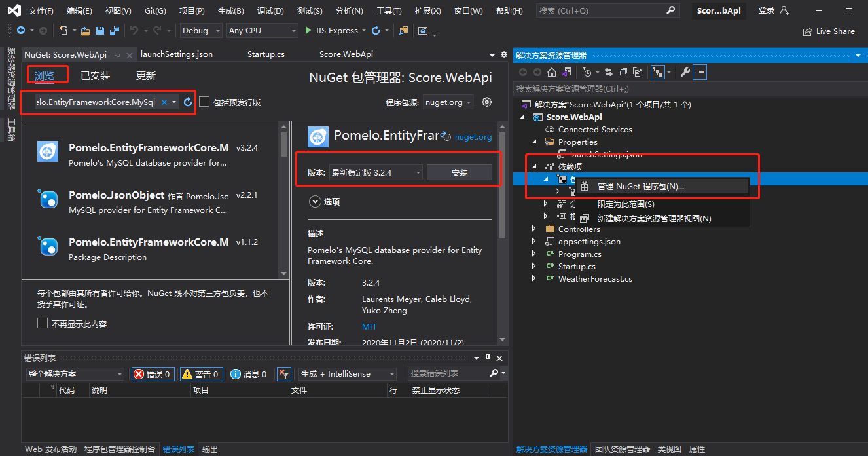868x456 pixels.
Task: Click the Visual Studio logo icon
Action: click(x=13, y=10)
